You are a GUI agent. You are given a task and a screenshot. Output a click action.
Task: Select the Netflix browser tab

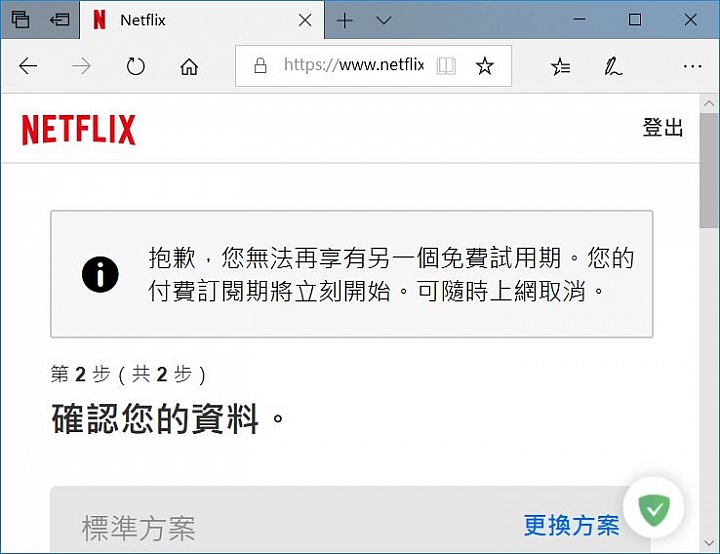[202, 20]
